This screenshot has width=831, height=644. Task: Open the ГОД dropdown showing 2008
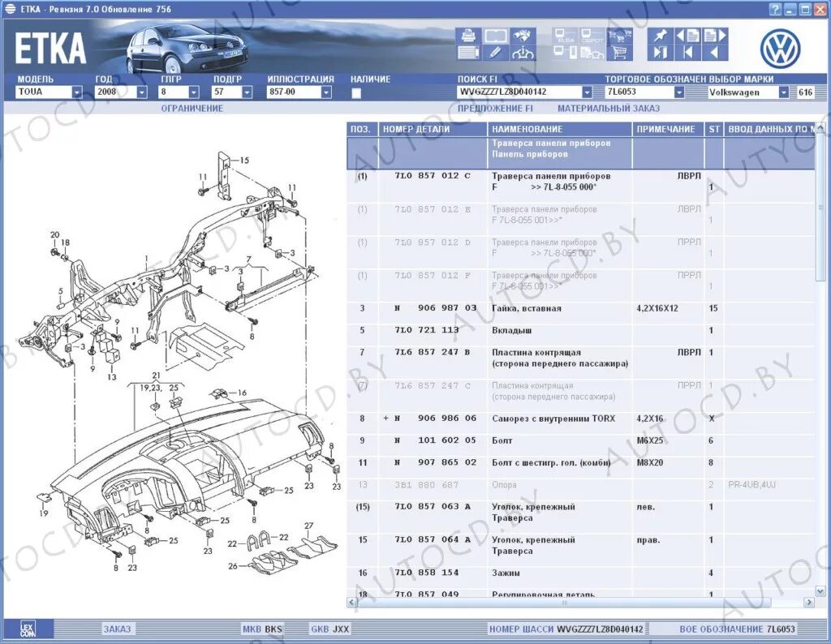coord(142,92)
